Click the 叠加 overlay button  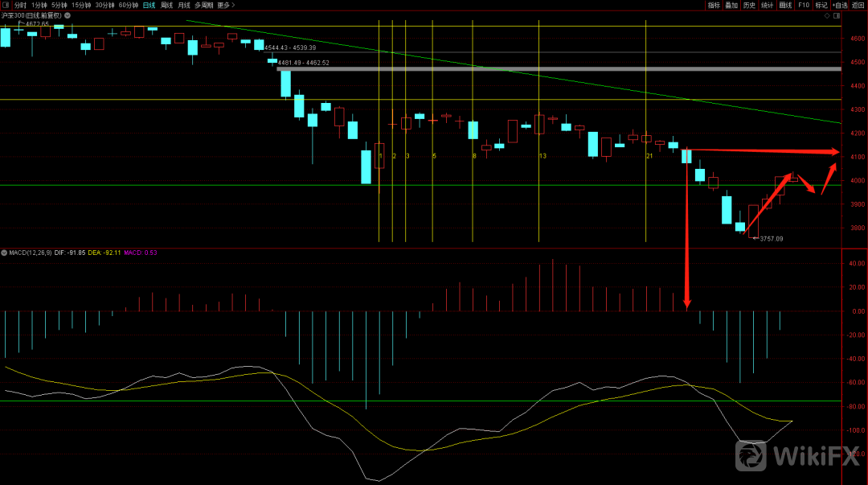(x=731, y=5)
